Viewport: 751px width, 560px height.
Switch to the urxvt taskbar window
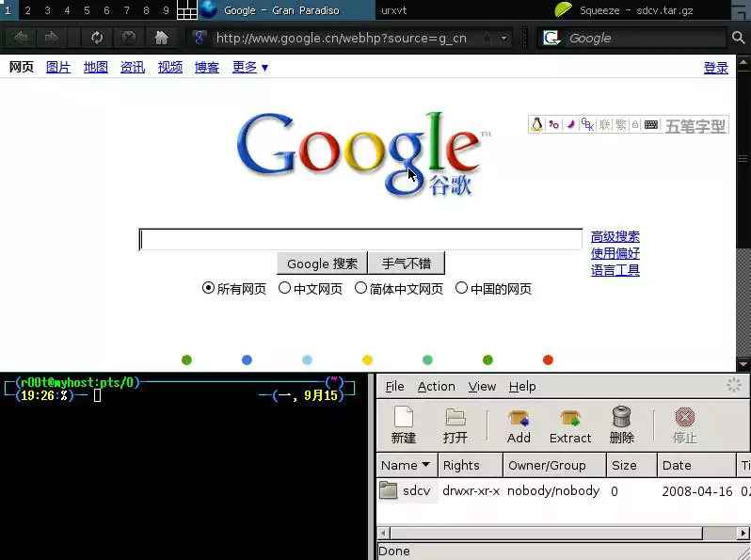[x=395, y=10]
